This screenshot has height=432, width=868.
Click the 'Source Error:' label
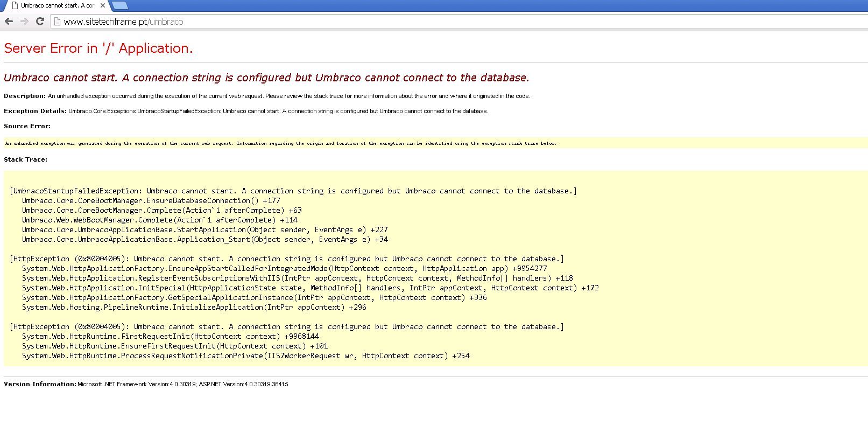click(x=27, y=126)
